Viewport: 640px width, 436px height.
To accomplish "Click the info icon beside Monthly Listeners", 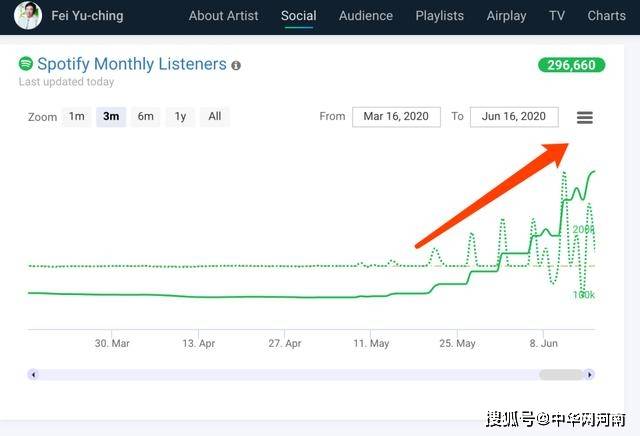I will 236,66.
